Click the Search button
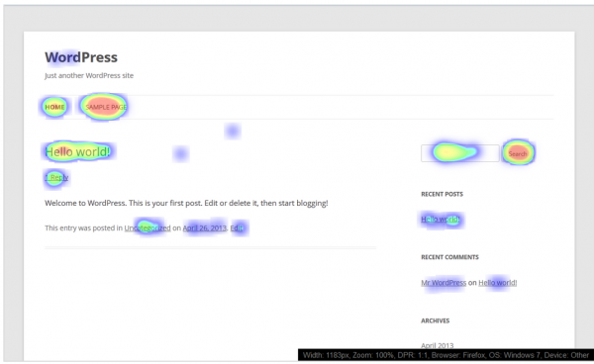 click(x=518, y=153)
